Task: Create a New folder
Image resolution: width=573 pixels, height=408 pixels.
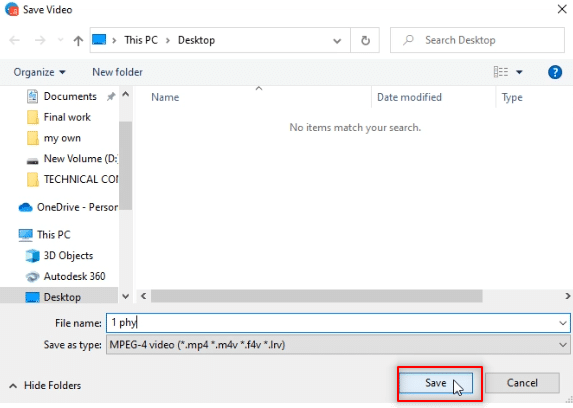Action: [117, 72]
